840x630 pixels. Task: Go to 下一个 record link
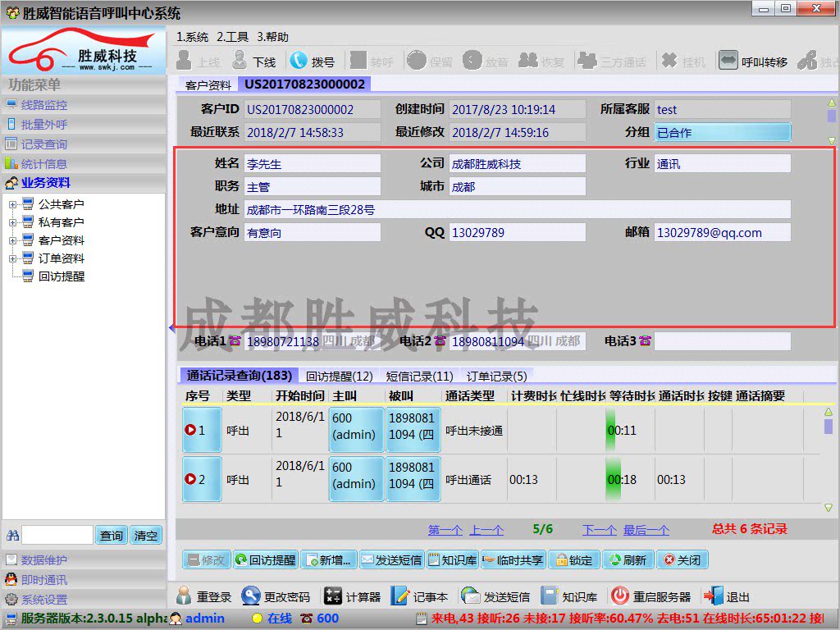coord(599,530)
